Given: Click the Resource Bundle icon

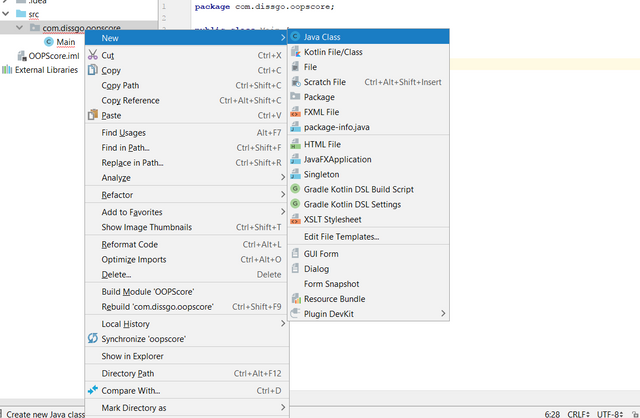Looking at the screenshot, I should pyautogui.click(x=296, y=299).
